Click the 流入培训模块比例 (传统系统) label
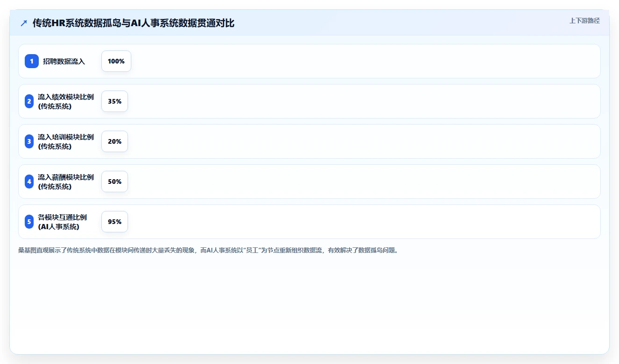Image resolution: width=619 pixels, height=364 pixels. point(66,141)
